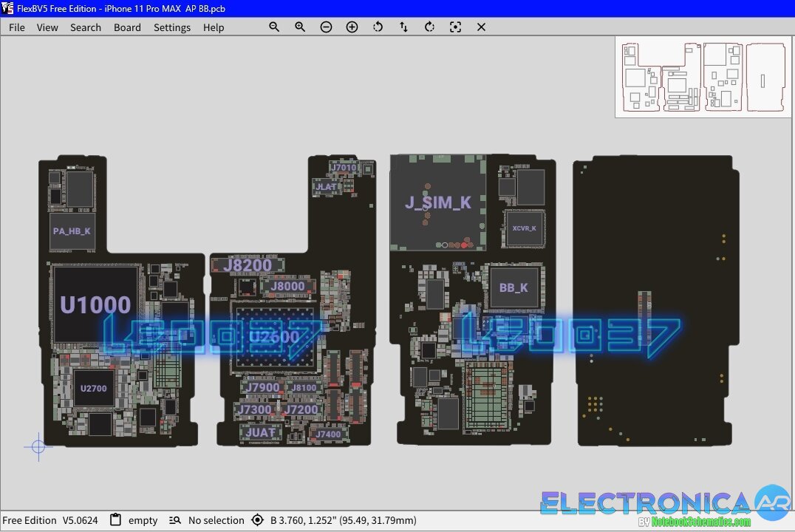The image size is (795, 532).
Task: Rotate the board counter-clockwise
Action: pyautogui.click(x=378, y=27)
